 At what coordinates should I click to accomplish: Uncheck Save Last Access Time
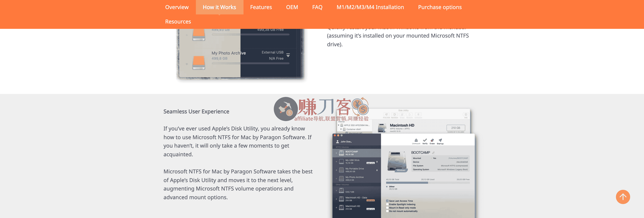coord(387,201)
